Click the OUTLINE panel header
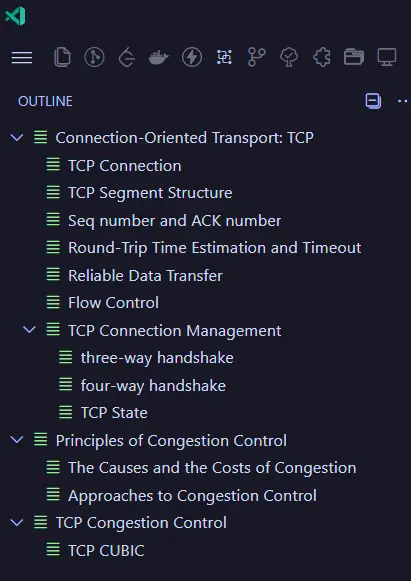Image resolution: width=411 pixels, height=581 pixels. click(45, 101)
